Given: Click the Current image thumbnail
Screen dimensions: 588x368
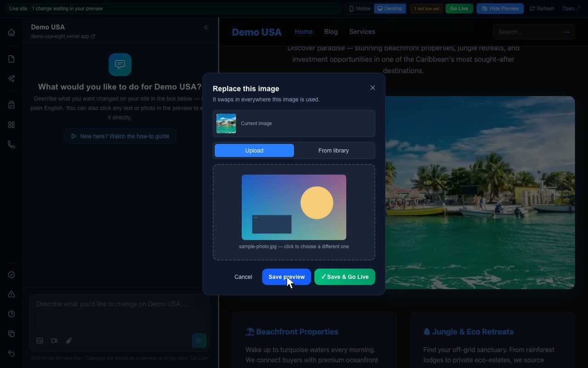Looking at the screenshot, I should [x=226, y=123].
